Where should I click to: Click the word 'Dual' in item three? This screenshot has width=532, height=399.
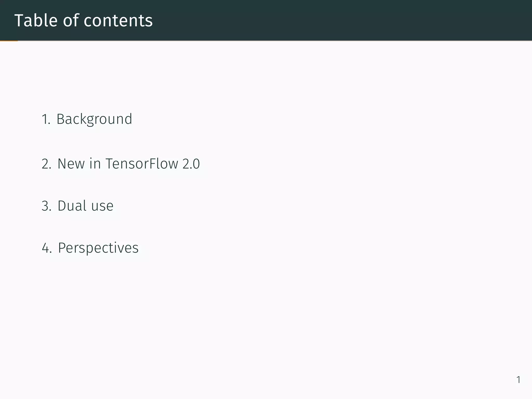(x=72, y=206)
